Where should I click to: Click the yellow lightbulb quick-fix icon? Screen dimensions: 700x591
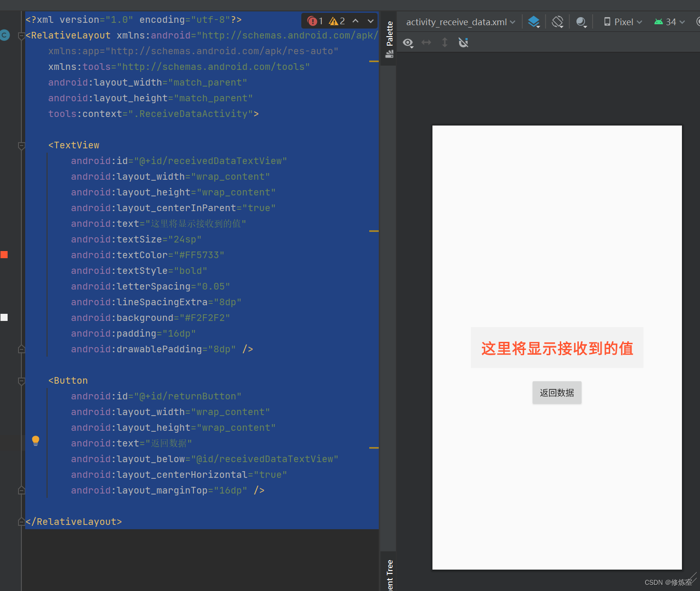coord(36,440)
